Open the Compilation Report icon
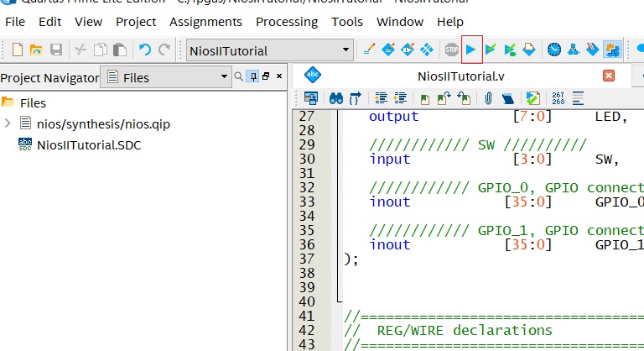The width and height of the screenshot is (644, 351). point(529,50)
